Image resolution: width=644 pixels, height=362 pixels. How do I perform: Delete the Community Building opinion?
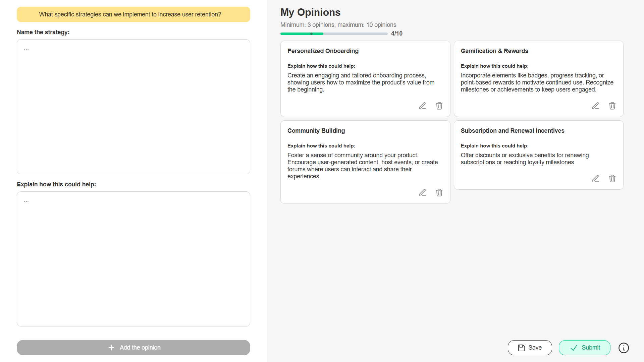click(x=439, y=193)
